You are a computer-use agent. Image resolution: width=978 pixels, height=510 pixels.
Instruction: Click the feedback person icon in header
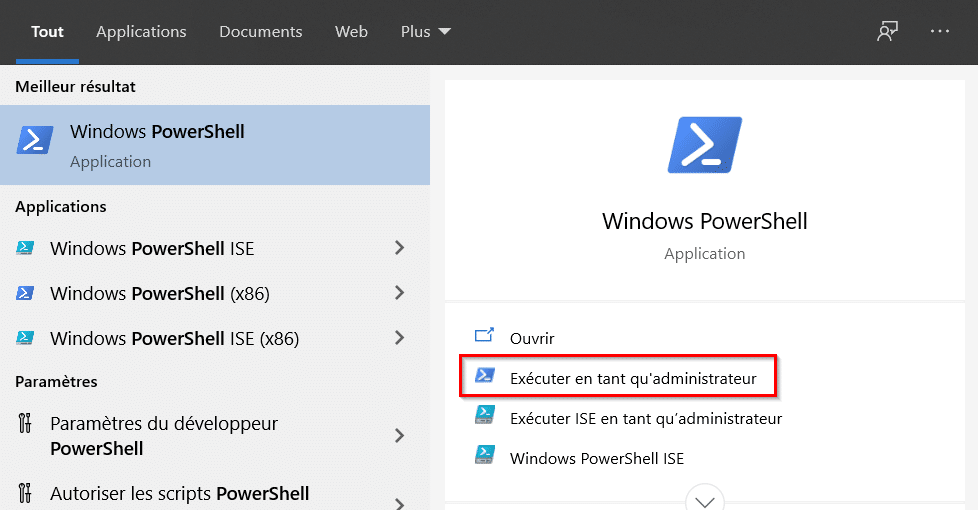point(887,31)
